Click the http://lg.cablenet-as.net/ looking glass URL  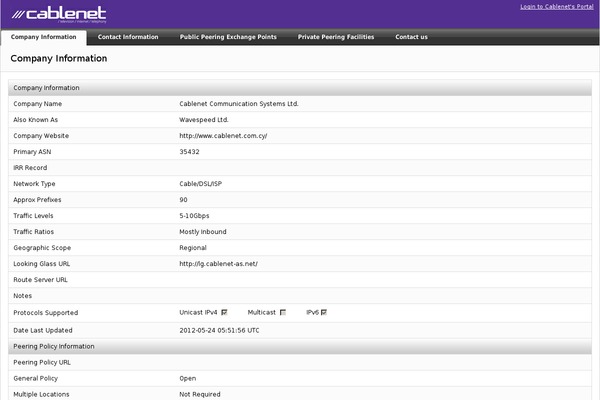218,264
